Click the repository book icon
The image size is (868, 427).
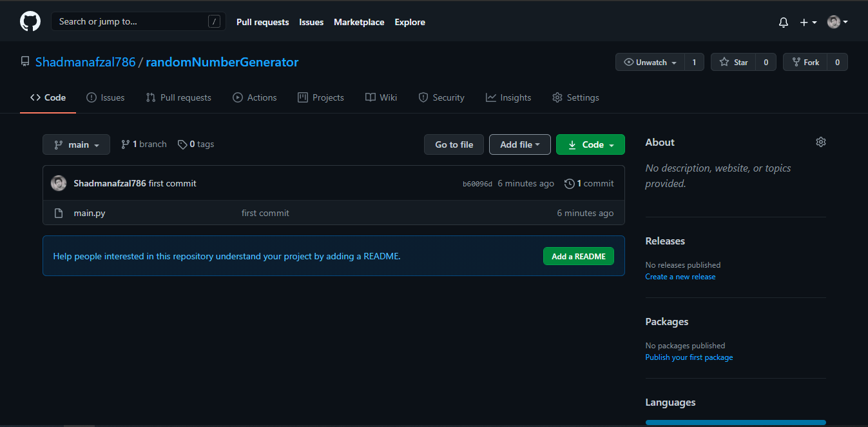25,62
